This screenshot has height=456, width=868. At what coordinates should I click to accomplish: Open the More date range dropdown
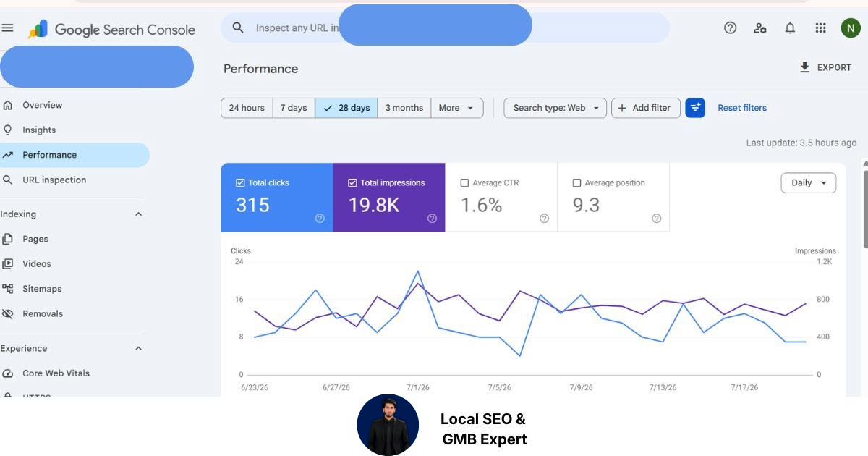tap(457, 108)
